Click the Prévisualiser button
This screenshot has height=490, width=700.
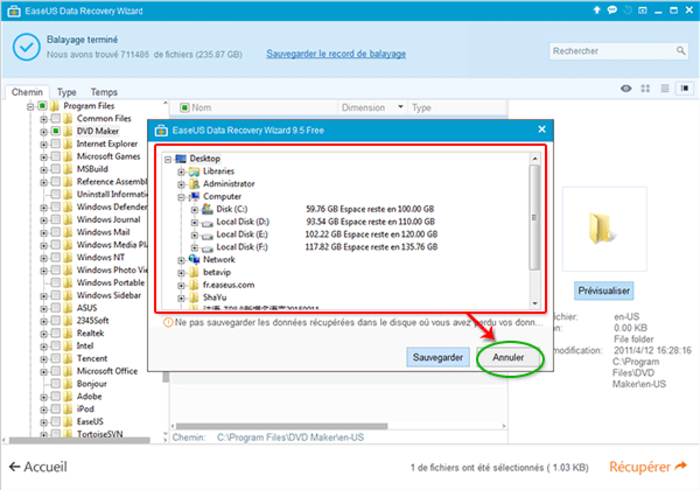click(604, 291)
